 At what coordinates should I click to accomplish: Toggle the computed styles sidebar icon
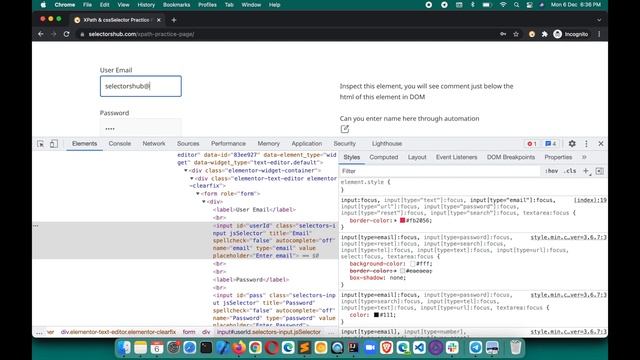coord(599,171)
